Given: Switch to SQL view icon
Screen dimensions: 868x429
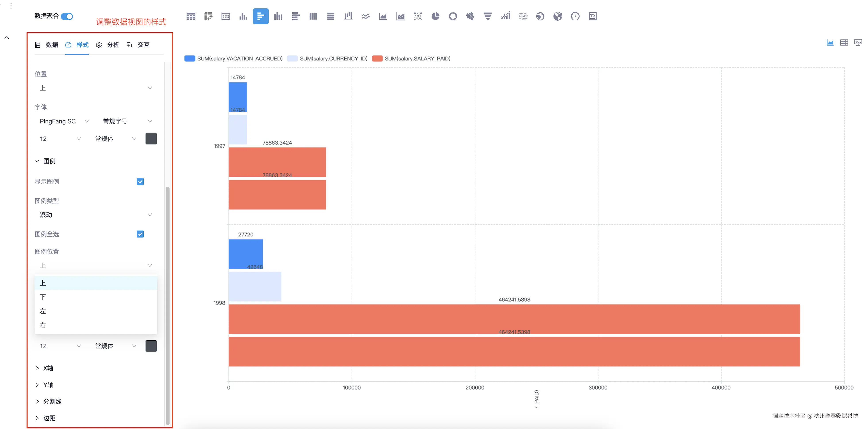Looking at the screenshot, I should (858, 43).
